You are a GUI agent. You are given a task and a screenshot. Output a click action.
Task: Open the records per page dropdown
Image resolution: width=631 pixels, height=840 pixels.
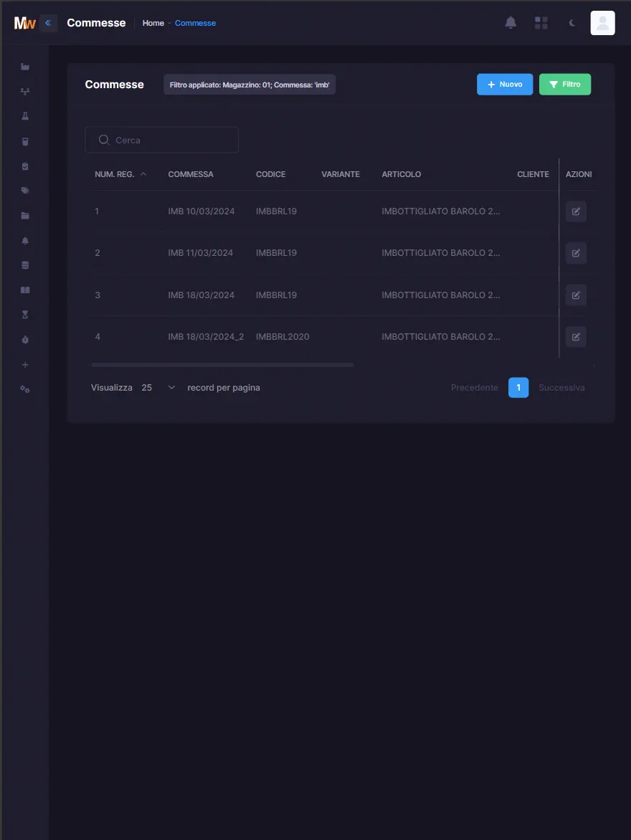158,387
